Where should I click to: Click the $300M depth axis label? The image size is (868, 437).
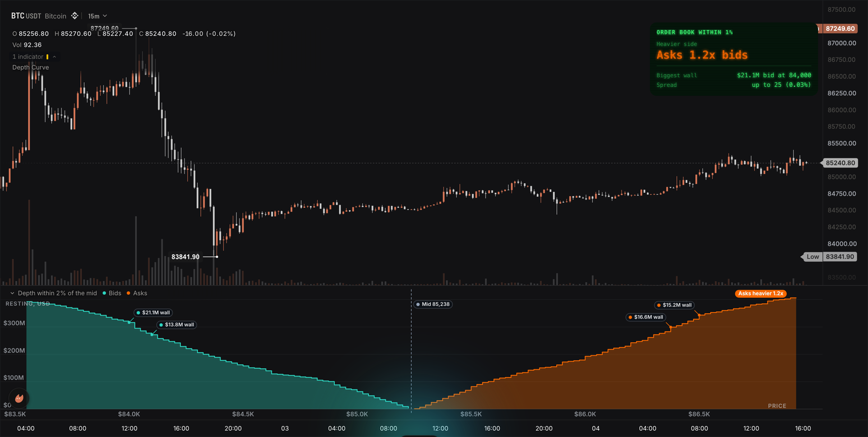pos(14,323)
